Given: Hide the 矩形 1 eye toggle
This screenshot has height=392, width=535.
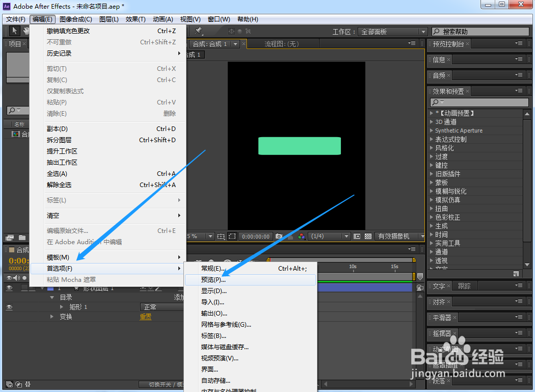Looking at the screenshot, I should click(9, 307).
